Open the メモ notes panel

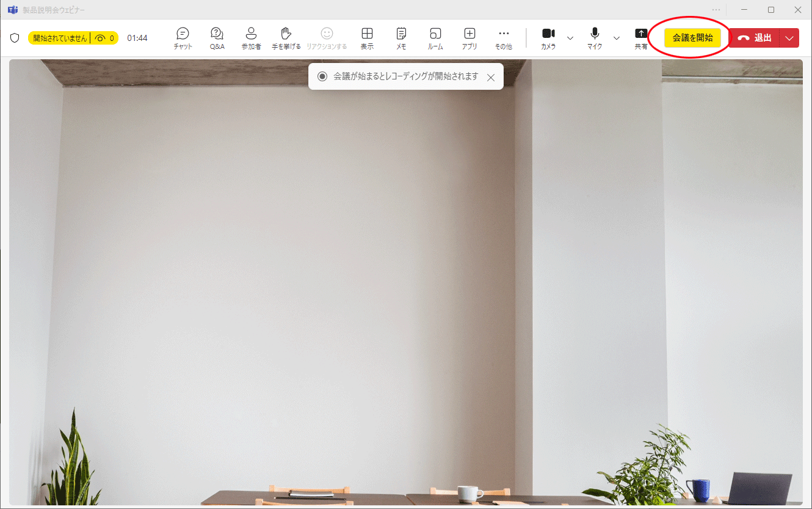coord(401,38)
